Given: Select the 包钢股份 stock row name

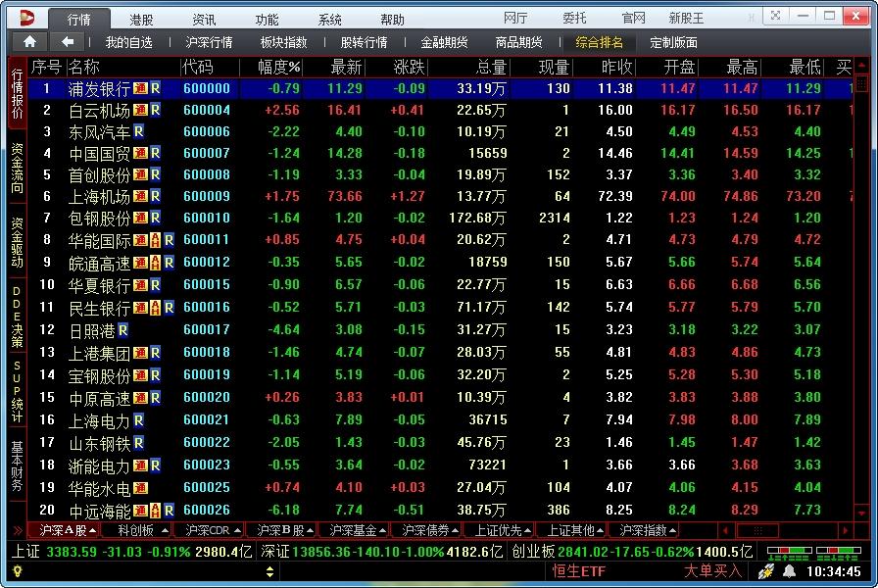Looking at the screenshot, I should [99, 219].
